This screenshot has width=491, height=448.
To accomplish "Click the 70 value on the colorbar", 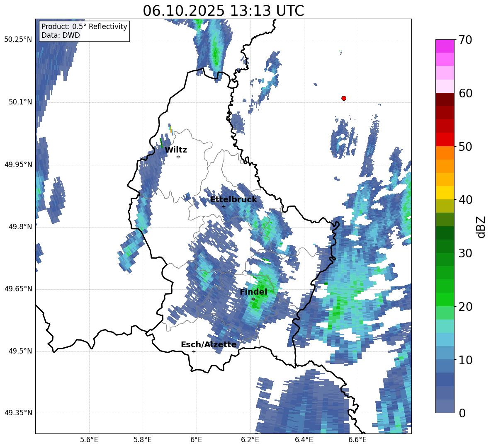I will 466,40.
